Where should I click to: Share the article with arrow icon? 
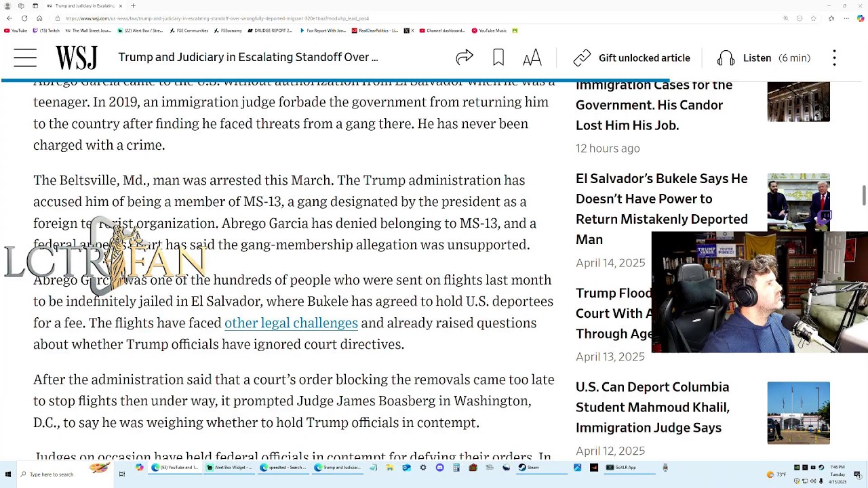(x=465, y=58)
